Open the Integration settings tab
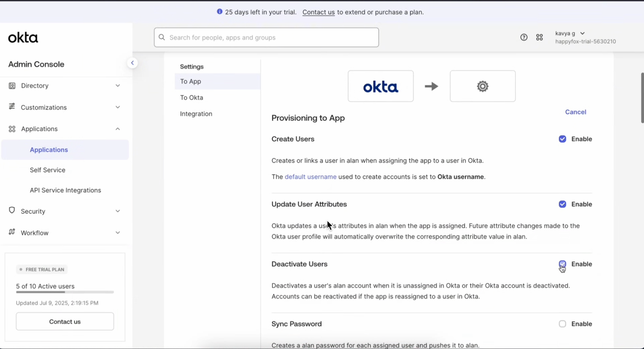The width and height of the screenshot is (644, 349). coord(196,114)
